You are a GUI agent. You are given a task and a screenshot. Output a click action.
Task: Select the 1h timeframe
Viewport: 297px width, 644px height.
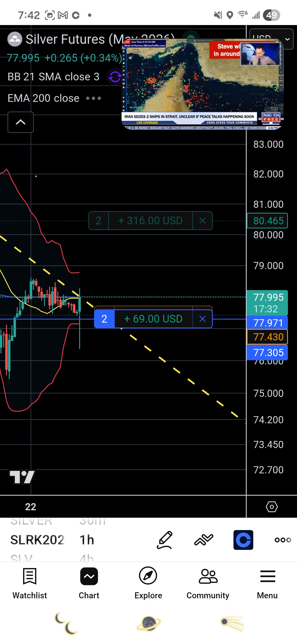point(87,540)
